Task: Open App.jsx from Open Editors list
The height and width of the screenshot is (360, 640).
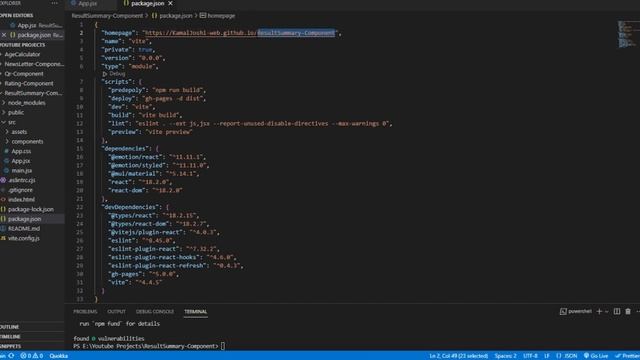Action: coord(27,25)
